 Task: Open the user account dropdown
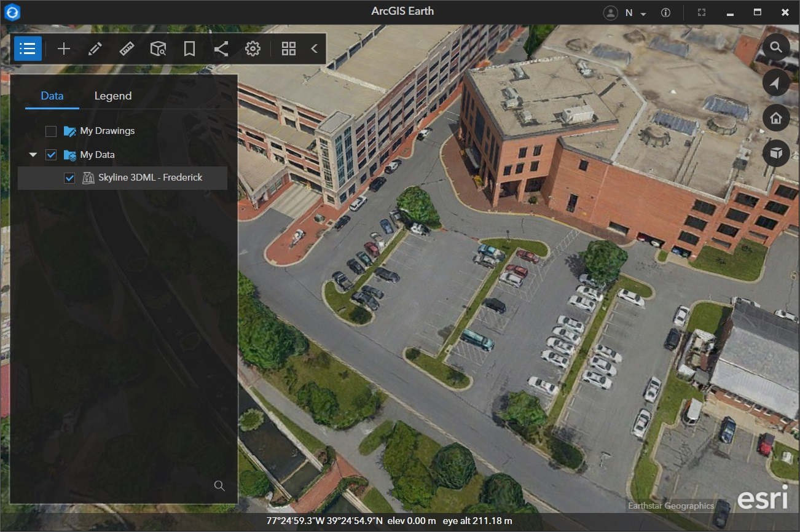[626, 13]
